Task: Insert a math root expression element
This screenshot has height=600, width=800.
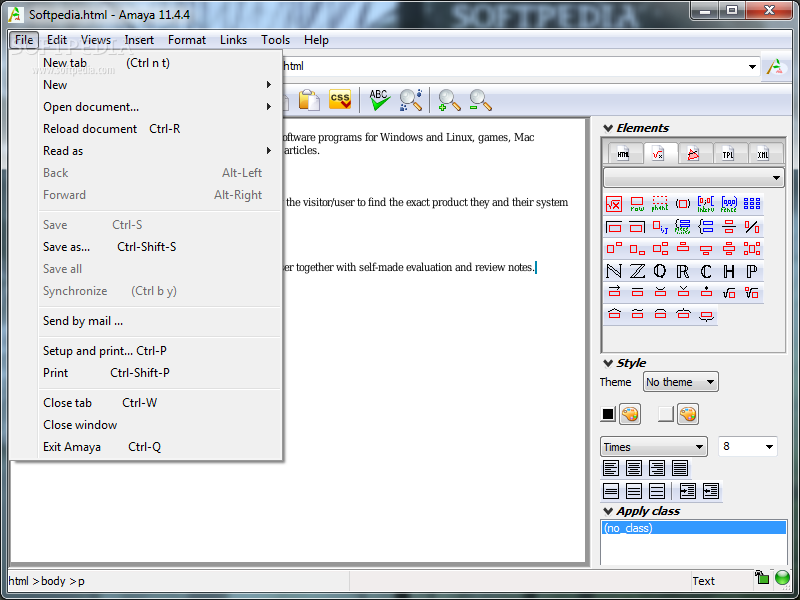Action: click(x=614, y=204)
